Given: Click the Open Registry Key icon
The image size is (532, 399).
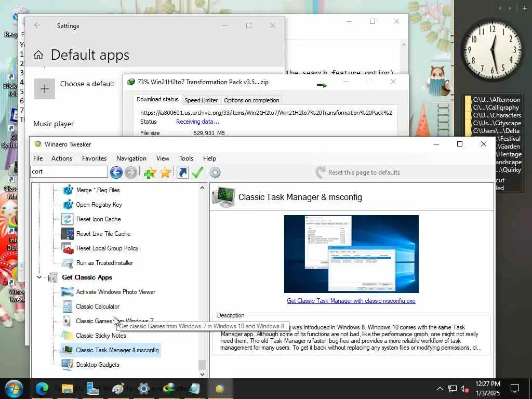Looking at the screenshot, I should click(x=68, y=204).
